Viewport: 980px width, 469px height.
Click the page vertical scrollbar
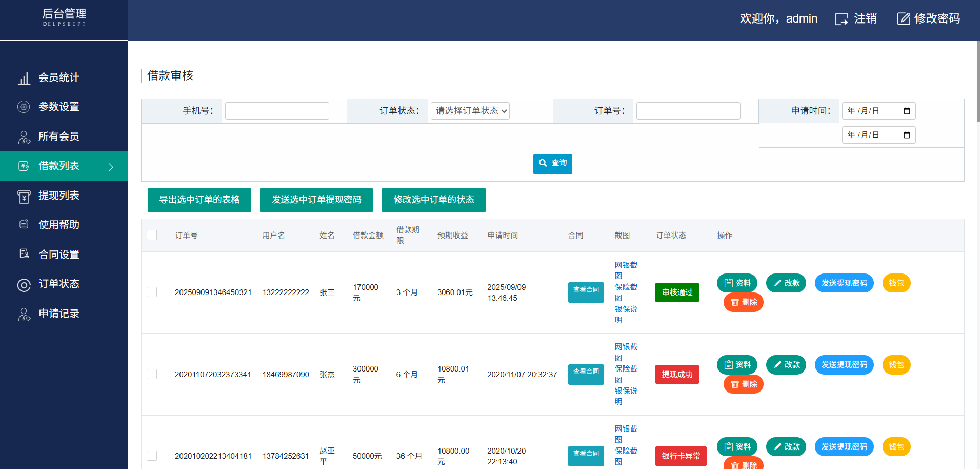click(978, 82)
